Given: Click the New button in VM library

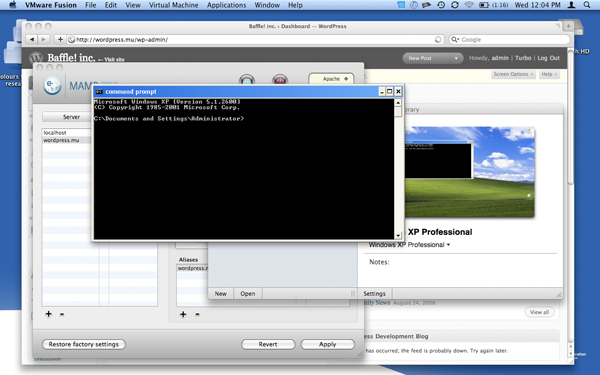Looking at the screenshot, I should point(220,293).
